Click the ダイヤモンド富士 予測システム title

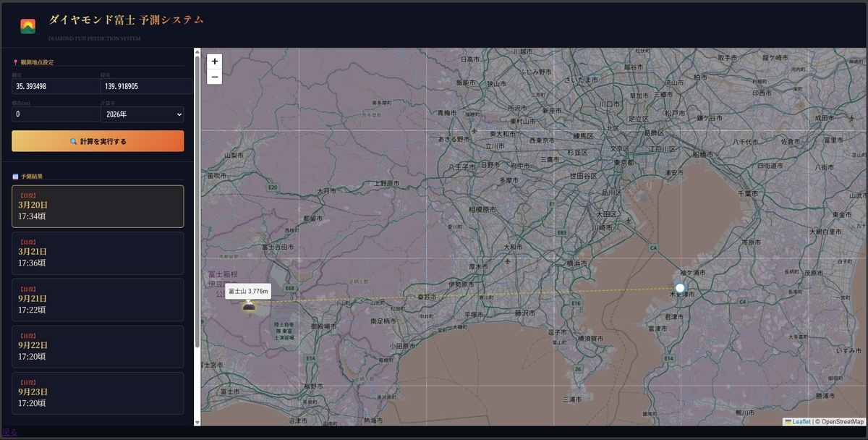tap(126, 20)
